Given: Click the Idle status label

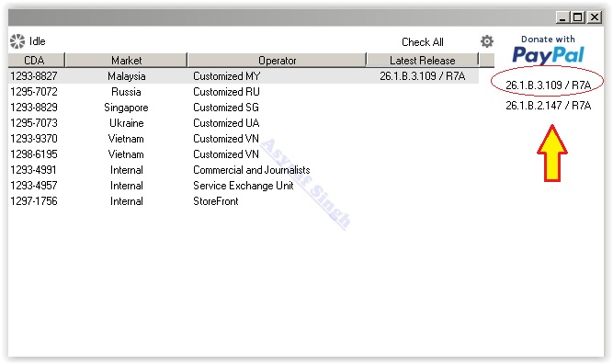Looking at the screenshot, I should (38, 41).
